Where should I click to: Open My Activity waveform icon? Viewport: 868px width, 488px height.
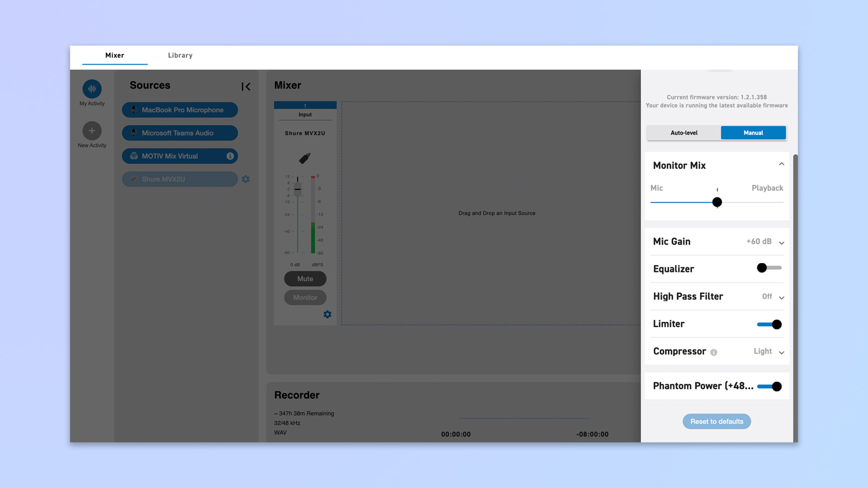pyautogui.click(x=92, y=89)
